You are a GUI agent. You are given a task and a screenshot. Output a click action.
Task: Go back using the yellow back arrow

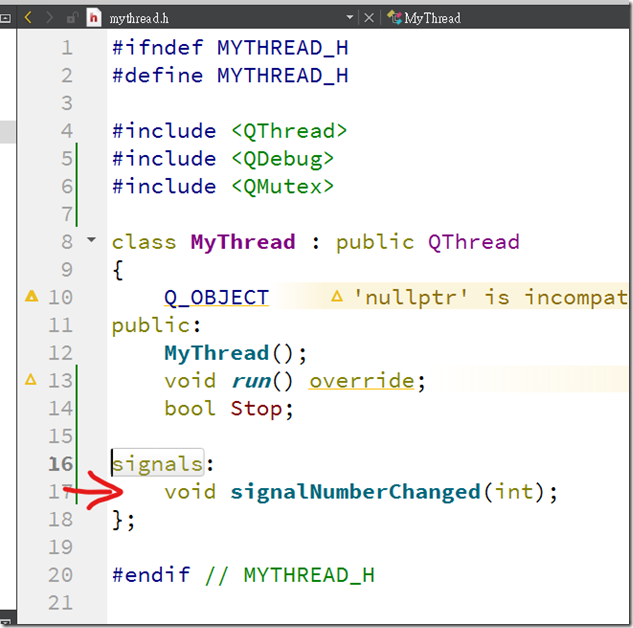[x=28, y=18]
